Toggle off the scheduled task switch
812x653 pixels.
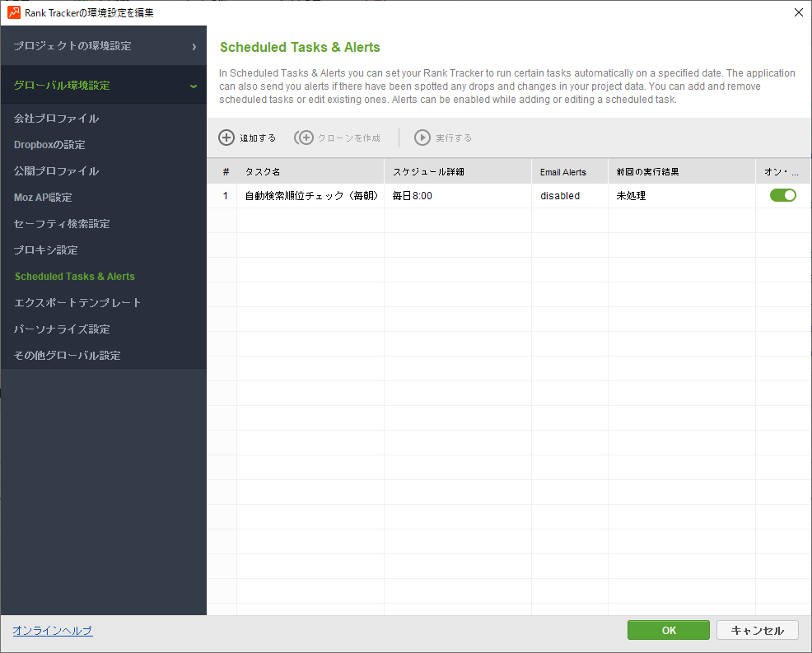782,195
